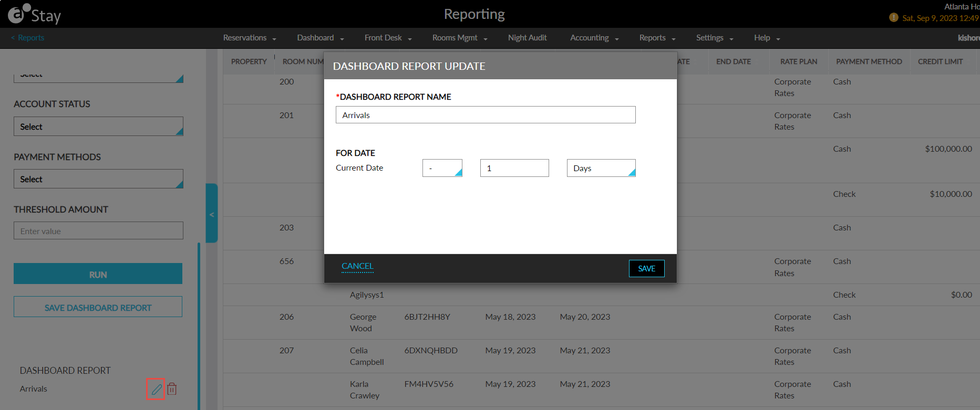
Task: Click room number 656 cell
Action: click(286, 261)
